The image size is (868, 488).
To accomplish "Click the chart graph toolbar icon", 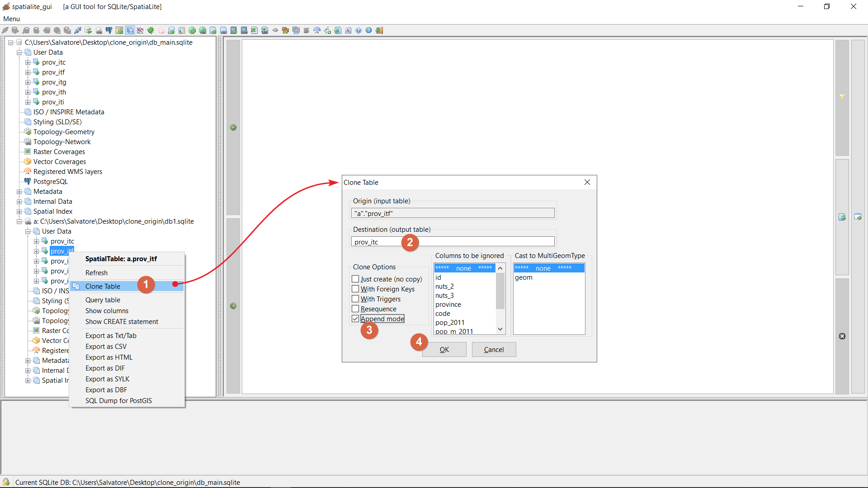I will pyautogui.click(x=140, y=30).
